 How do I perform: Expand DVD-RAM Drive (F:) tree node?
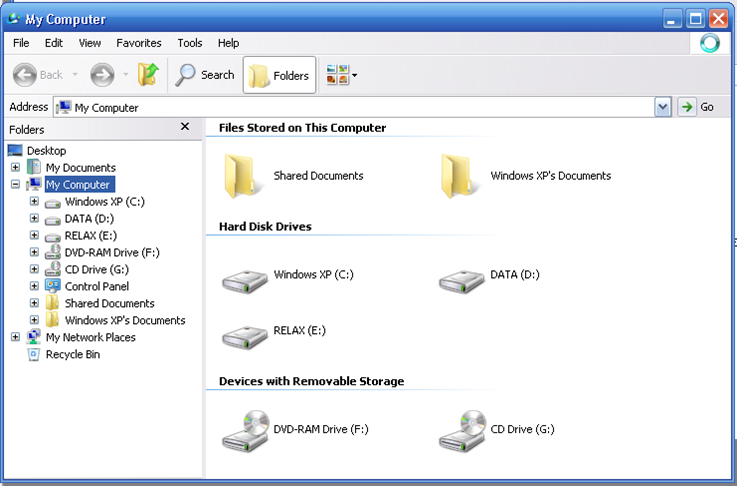click(34, 252)
